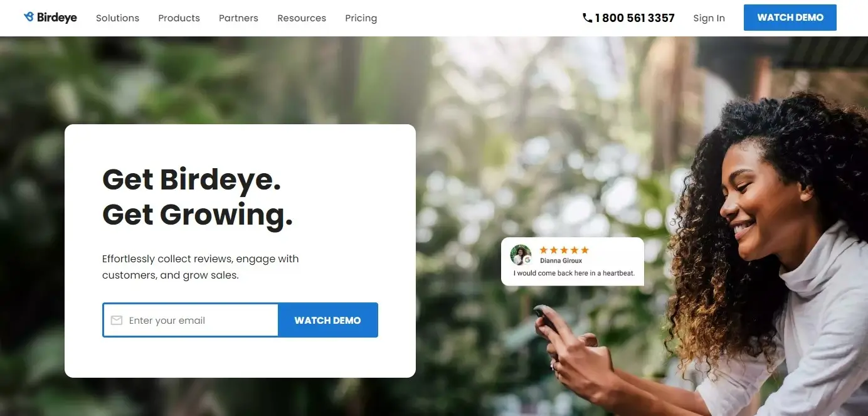Viewport: 868px width, 416px height.
Task: Expand the Partners navigation menu
Action: 238,18
